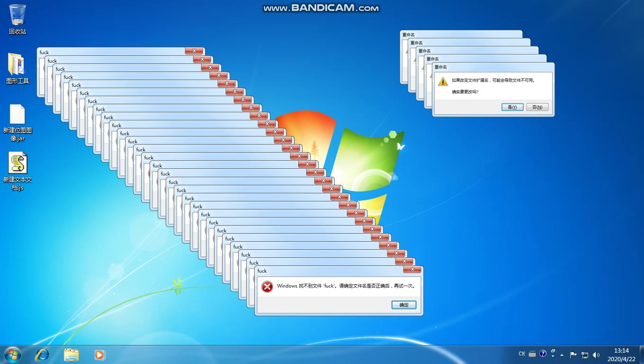Click the frontmost fuck dialog title text
The image size is (644, 364).
click(x=262, y=271)
